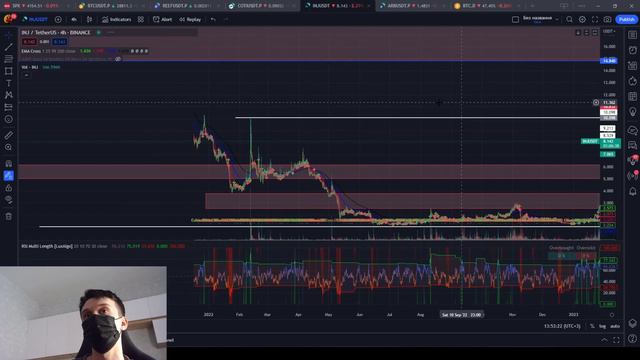The width and height of the screenshot is (640, 360).
Task: Change the 4h interval selector
Action: 74,19
